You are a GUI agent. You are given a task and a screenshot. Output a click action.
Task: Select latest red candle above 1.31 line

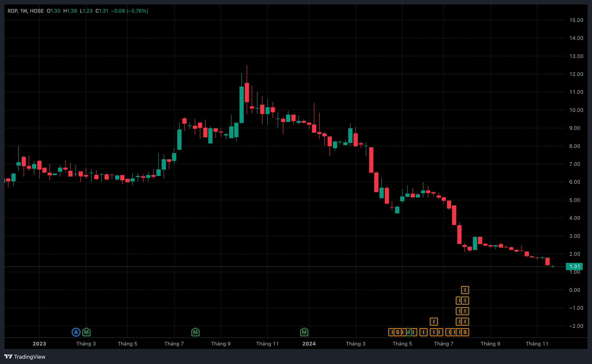[547, 261]
